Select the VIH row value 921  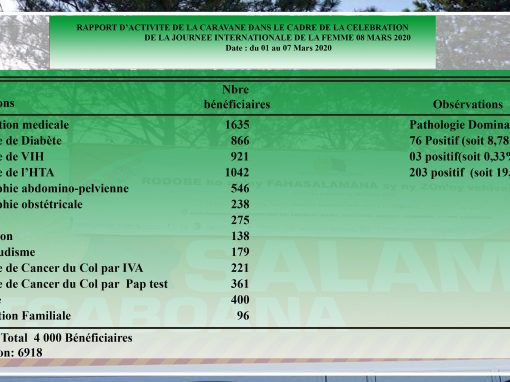(x=240, y=156)
